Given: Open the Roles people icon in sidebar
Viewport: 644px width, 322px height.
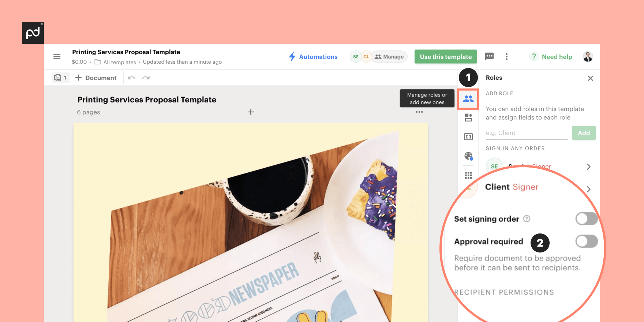Looking at the screenshot, I should click(468, 99).
